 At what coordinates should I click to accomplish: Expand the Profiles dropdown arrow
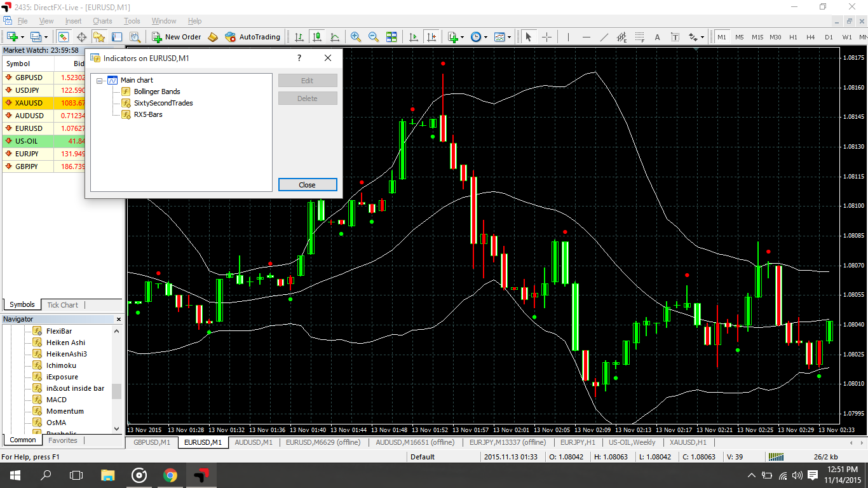[46, 37]
